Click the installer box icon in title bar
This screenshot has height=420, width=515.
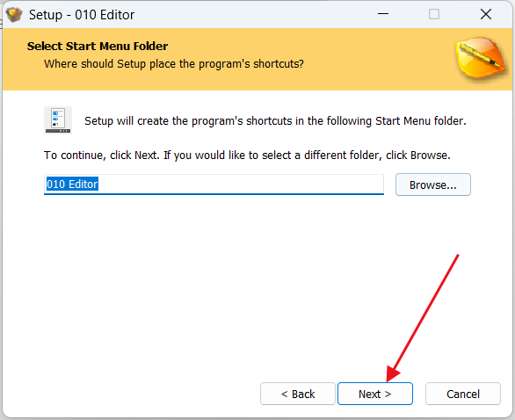click(14, 15)
